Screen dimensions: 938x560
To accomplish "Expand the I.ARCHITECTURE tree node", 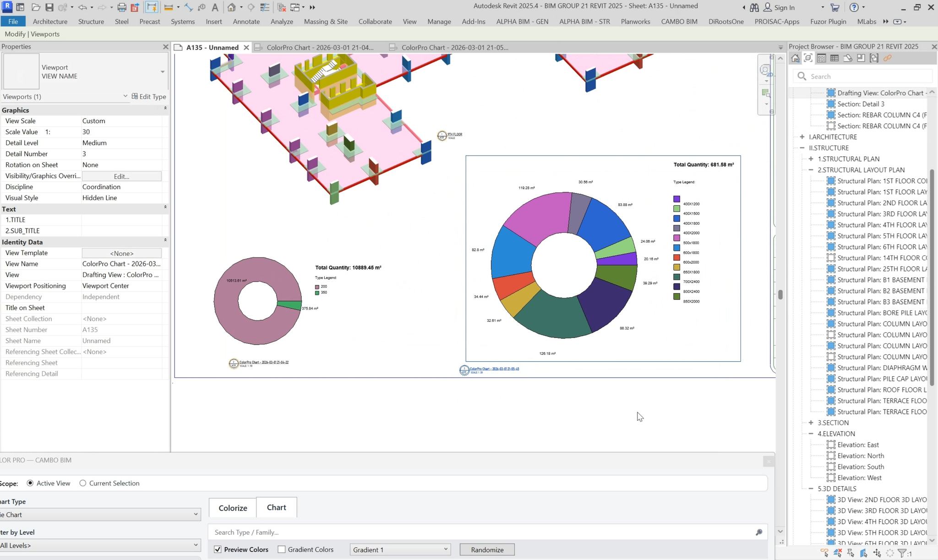I will (802, 137).
